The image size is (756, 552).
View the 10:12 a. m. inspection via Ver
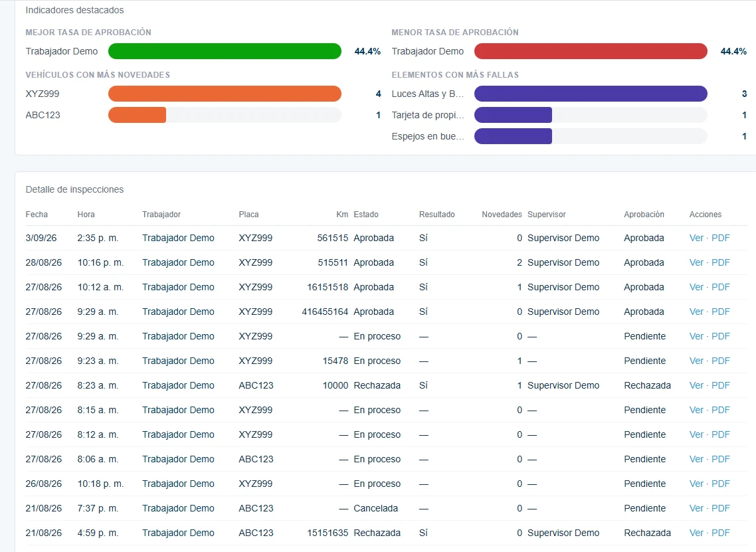(696, 288)
